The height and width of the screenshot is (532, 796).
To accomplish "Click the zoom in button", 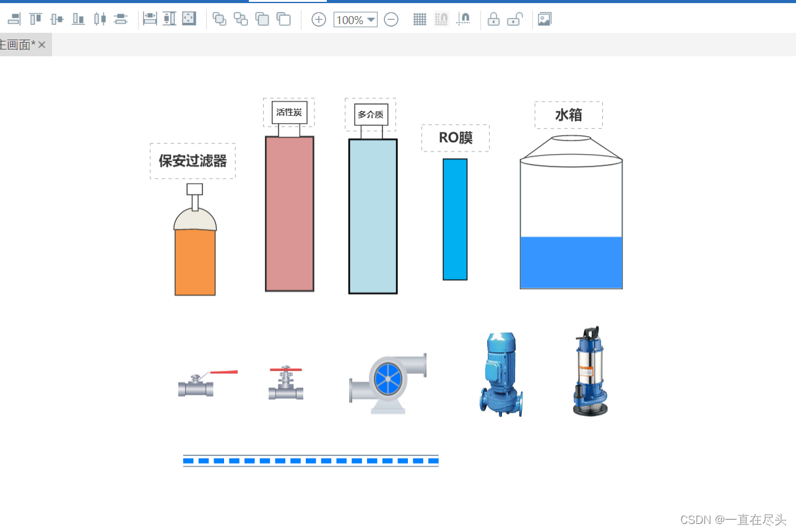I will tap(318, 20).
